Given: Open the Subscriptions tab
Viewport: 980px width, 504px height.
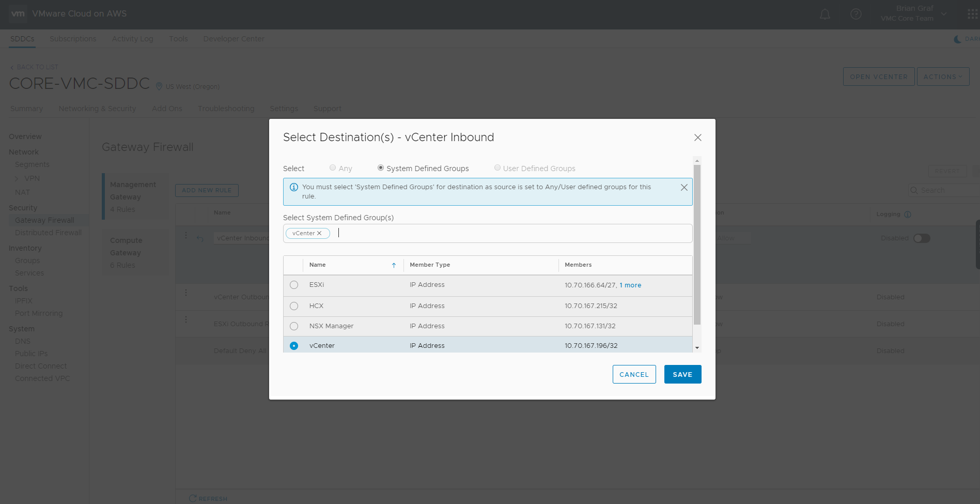Looking at the screenshot, I should 73,39.
